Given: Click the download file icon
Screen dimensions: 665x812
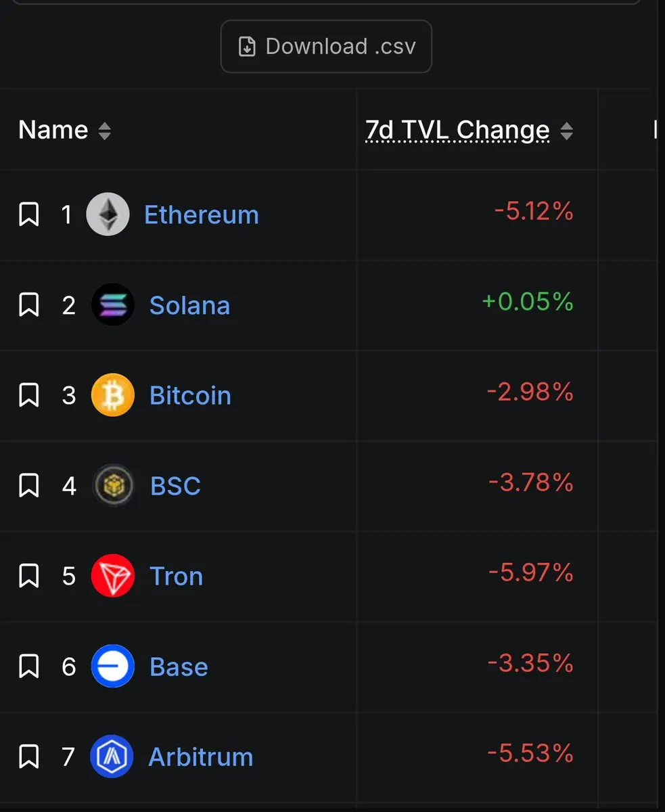Looking at the screenshot, I should [248, 47].
